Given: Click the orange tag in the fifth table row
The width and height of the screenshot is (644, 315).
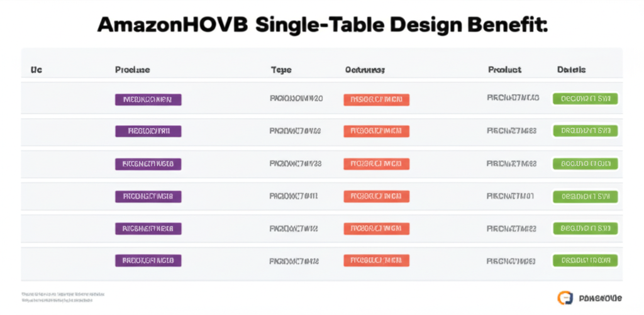Looking at the screenshot, I should point(376,228).
